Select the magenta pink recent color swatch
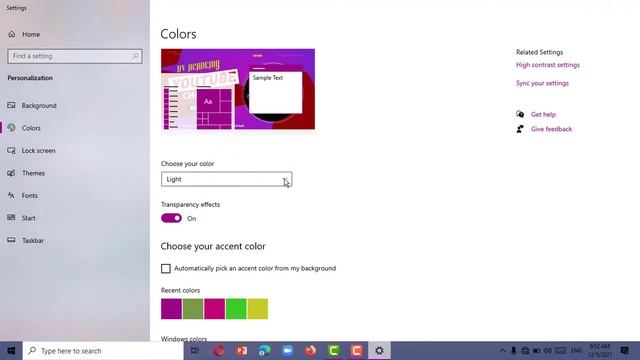The image size is (640, 360). (x=215, y=309)
